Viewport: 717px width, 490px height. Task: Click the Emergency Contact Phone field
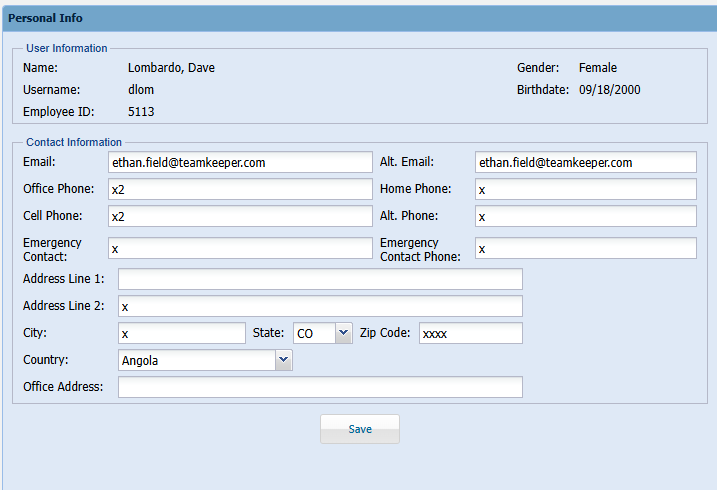[585, 248]
